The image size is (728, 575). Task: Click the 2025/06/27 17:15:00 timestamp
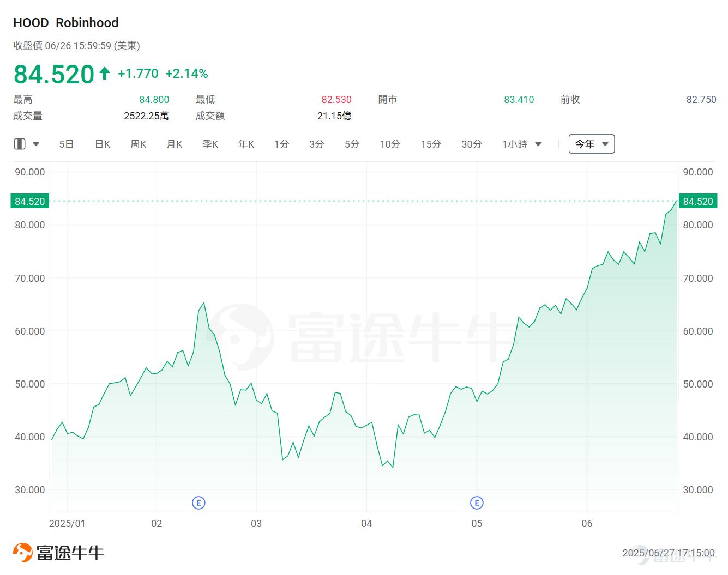pyautogui.click(x=669, y=553)
